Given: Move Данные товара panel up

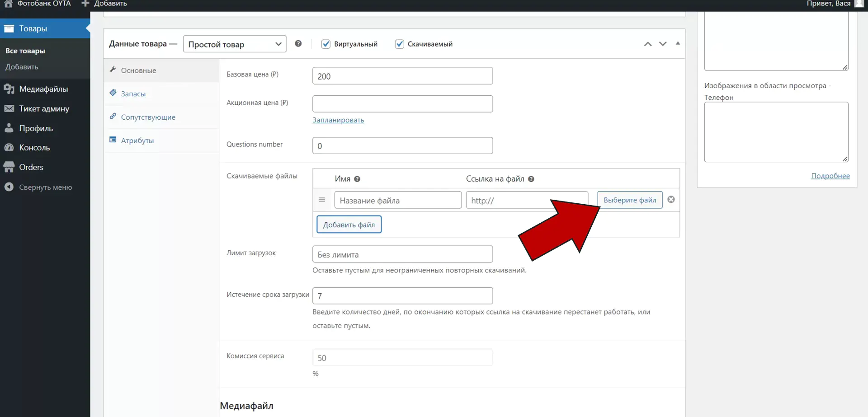Looking at the screenshot, I should (x=648, y=44).
